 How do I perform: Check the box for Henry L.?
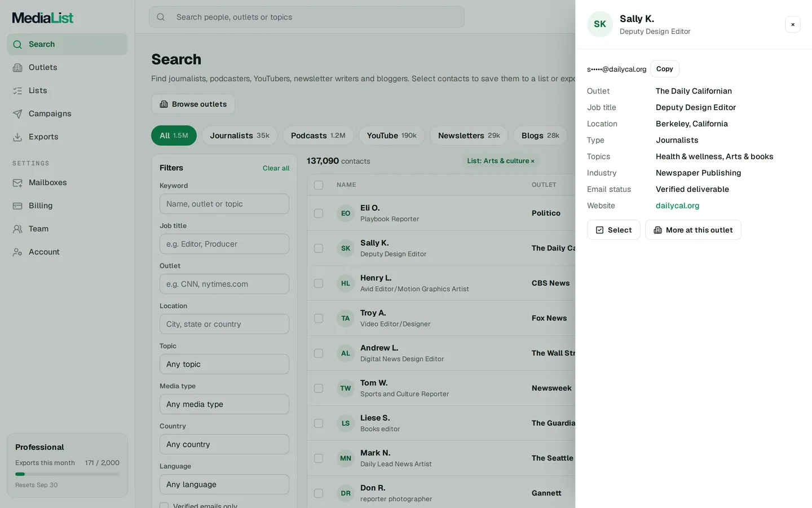pyautogui.click(x=319, y=283)
